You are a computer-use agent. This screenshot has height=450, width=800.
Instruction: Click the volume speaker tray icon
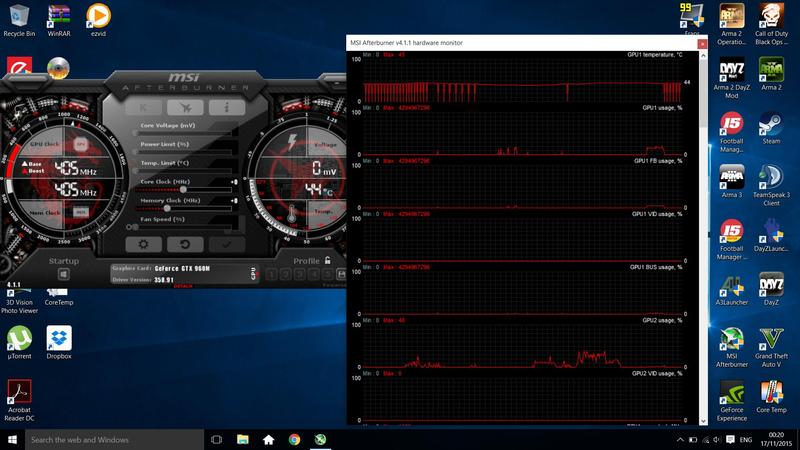click(717, 439)
